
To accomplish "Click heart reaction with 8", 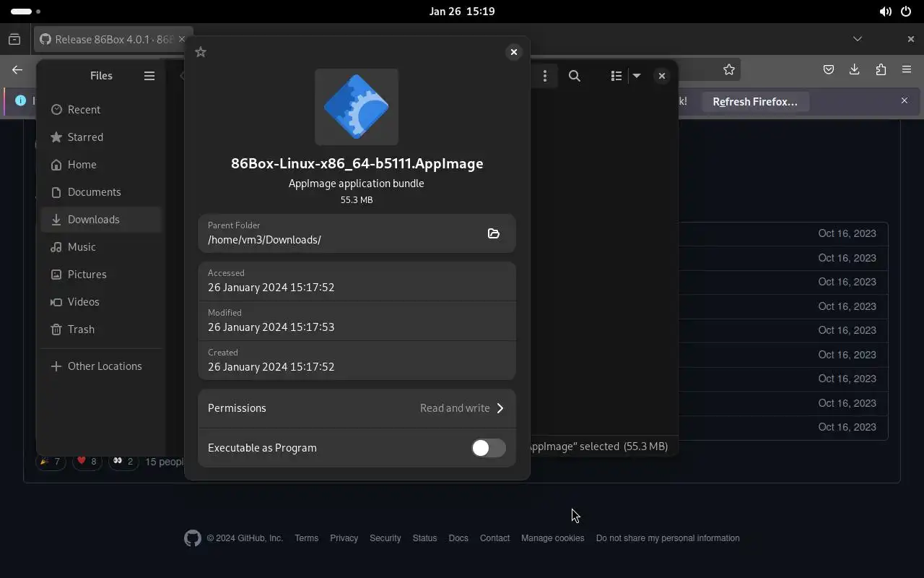I will [87, 462].
